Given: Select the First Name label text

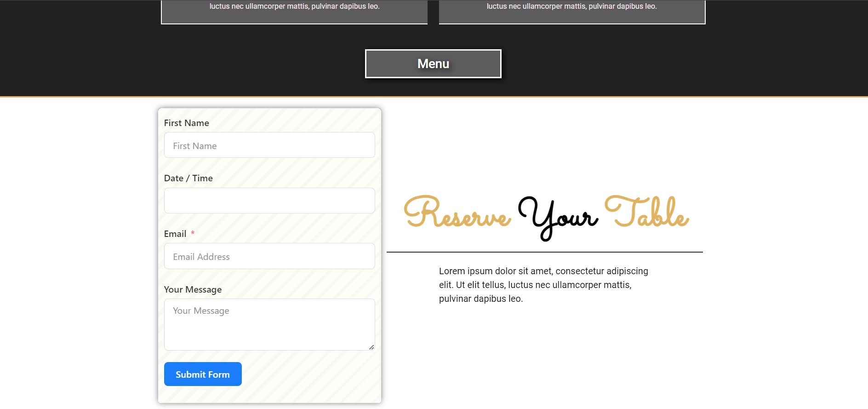Looking at the screenshot, I should (x=187, y=123).
